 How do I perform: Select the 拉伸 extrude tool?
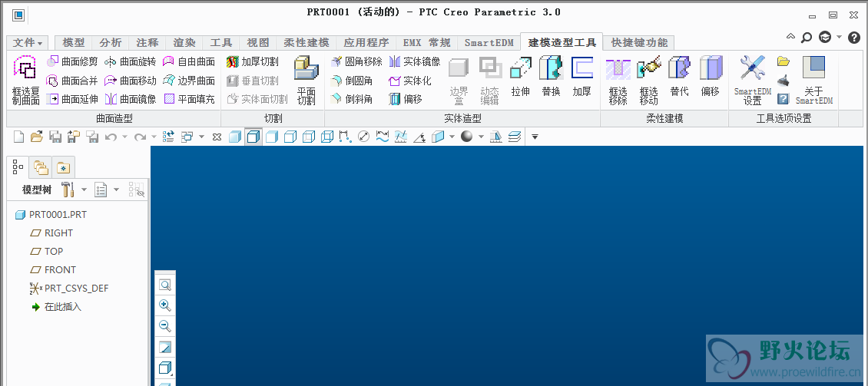click(x=520, y=78)
